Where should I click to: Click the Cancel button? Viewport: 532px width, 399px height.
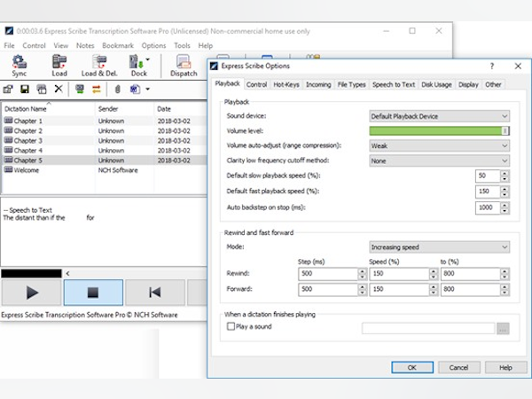[x=459, y=367]
